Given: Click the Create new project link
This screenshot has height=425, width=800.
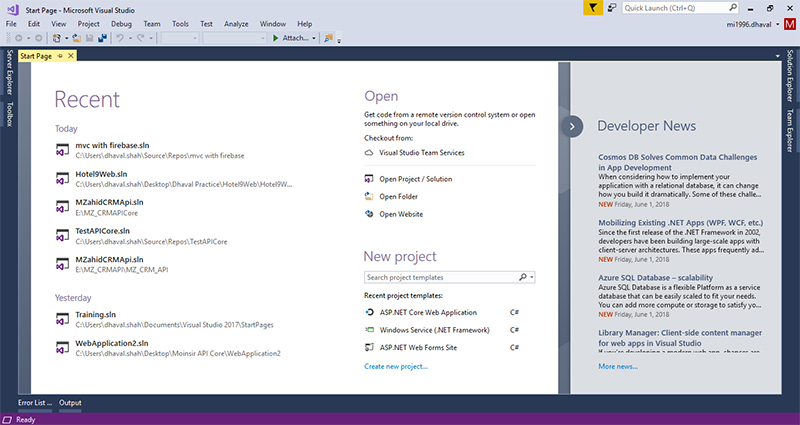Looking at the screenshot, I should (x=396, y=367).
